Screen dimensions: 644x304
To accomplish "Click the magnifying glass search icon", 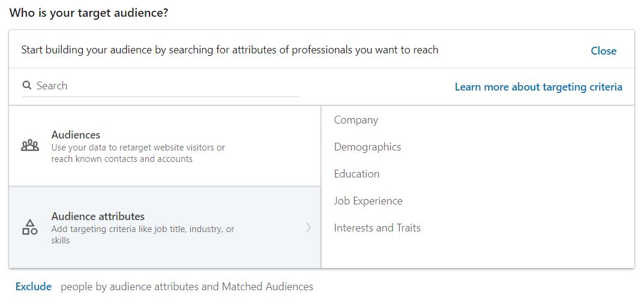I will (26, 85).
